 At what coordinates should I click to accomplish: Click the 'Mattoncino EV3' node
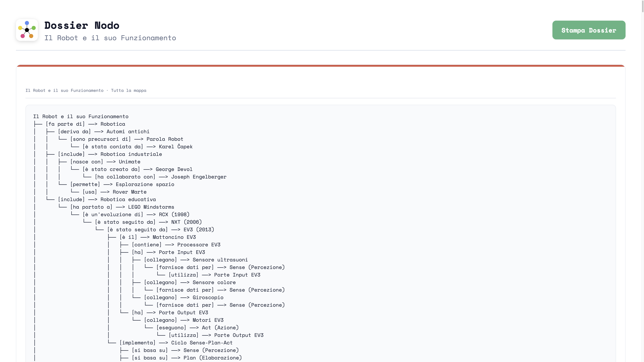[174, 237]
